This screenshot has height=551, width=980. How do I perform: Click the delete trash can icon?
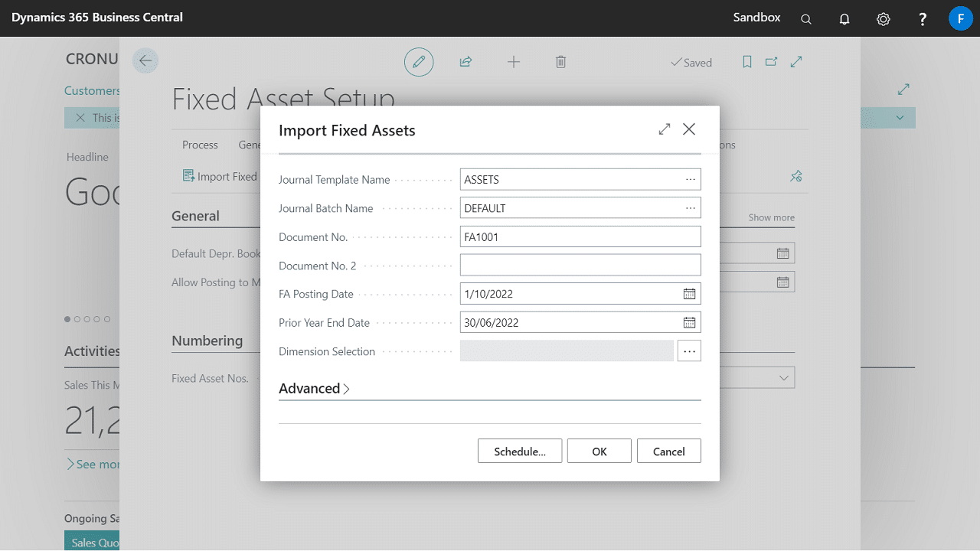click(x=560, y=62)
